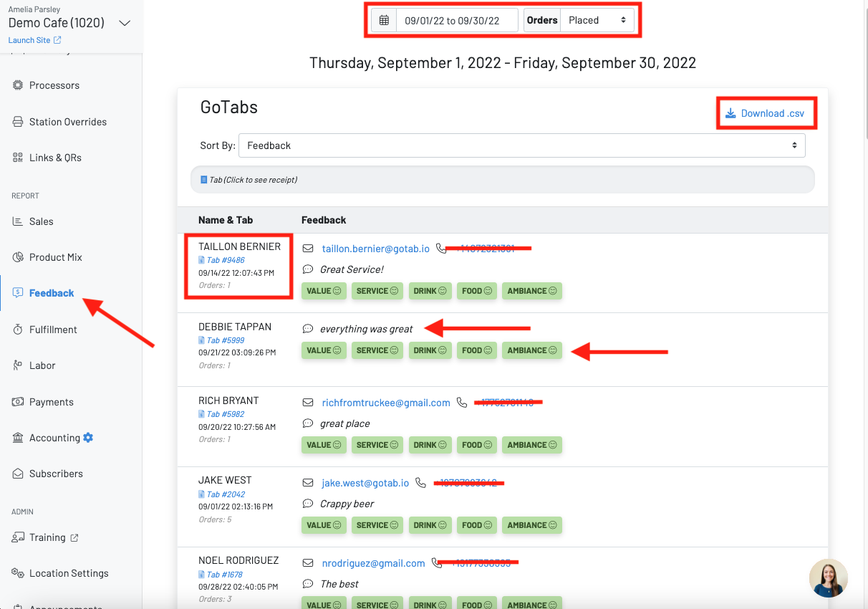Click the phone icon next to richfromtruckee email
This screenshot has width=868, height=609.
pyautogui.click(x=462, y=403)
